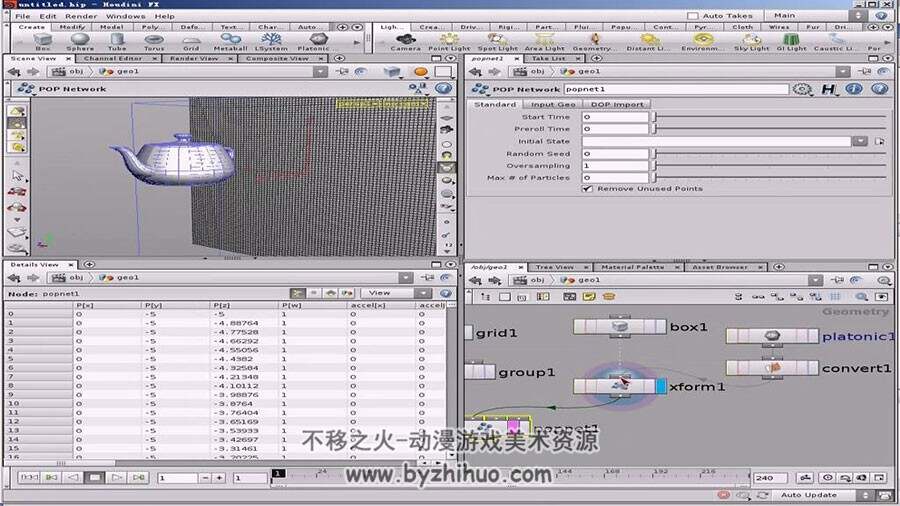Select the Metaball shelf tool
Image resolution: width=900 pixels, height=506 pixels.
point(230,42)
